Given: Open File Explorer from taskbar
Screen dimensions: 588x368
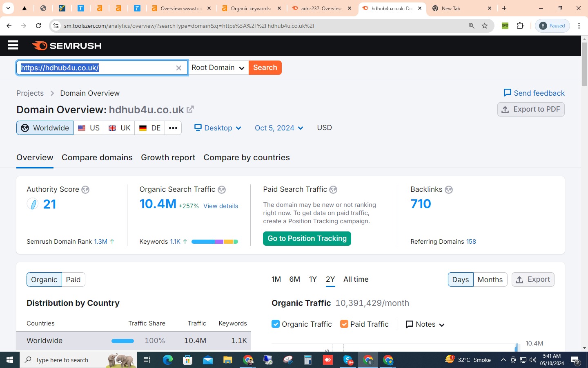Looking at the screenshot, I should tap(227, 360).
